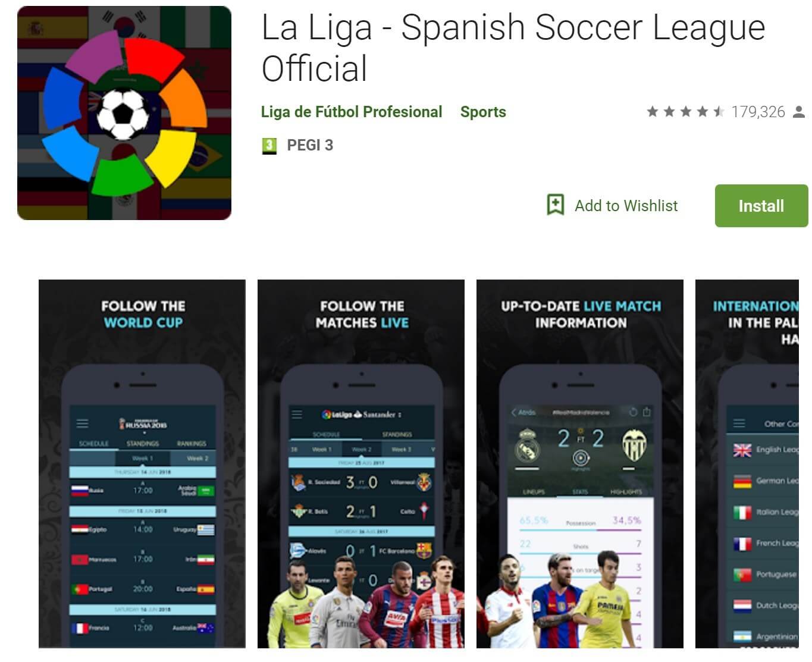This screenshot has height=662, width=812.
Task: Open the Live Match Information screenshot
Action: [x=580, y=464]
